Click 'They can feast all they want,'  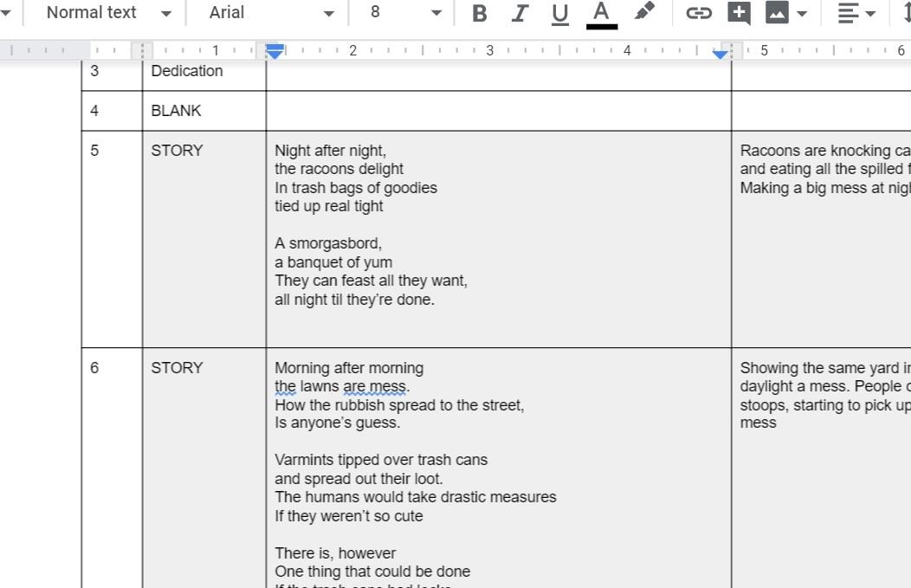pyautogui.click(x=371, y=281)
